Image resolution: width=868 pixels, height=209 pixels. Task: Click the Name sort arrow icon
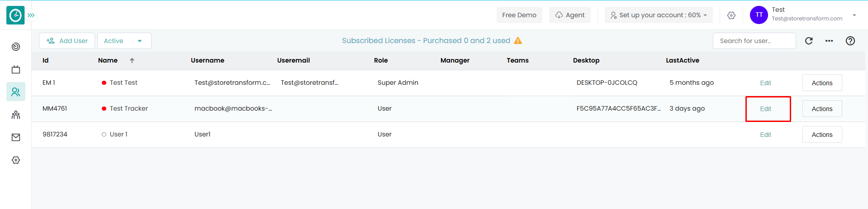[132, 60]
